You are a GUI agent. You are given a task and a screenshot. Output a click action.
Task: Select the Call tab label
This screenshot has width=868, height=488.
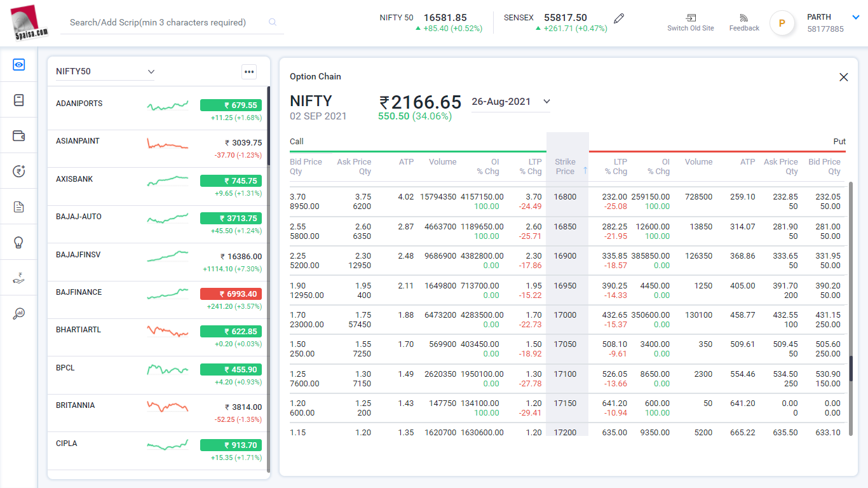pyautogui.click(x=297, y=142)
